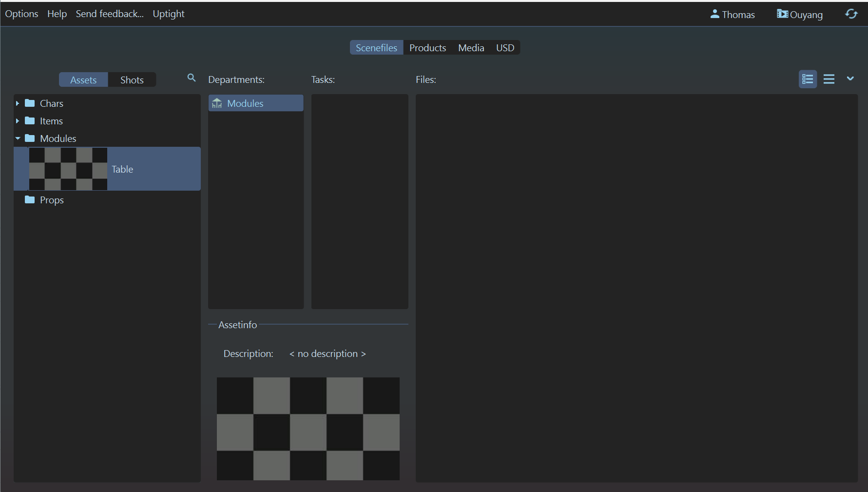Click the Props folder icon

coord(30,200)
